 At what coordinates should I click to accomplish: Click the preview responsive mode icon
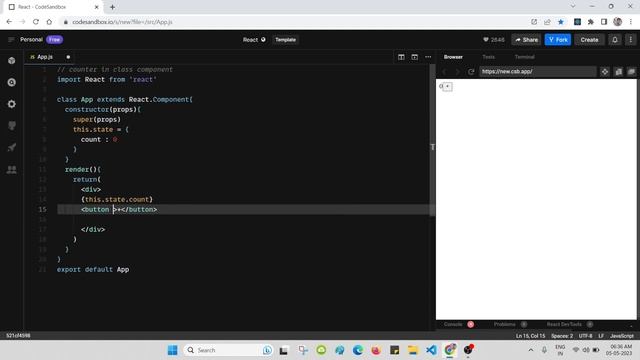(x=605, y=72)
